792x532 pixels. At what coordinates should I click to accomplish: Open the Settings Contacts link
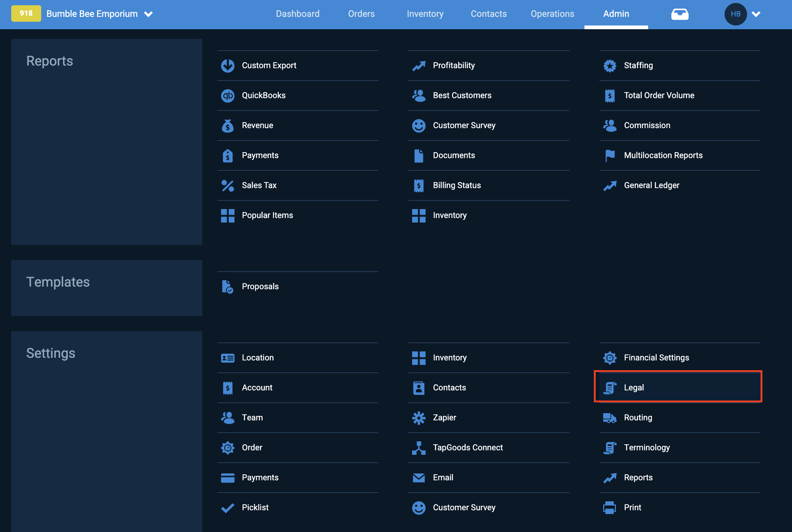489,388
